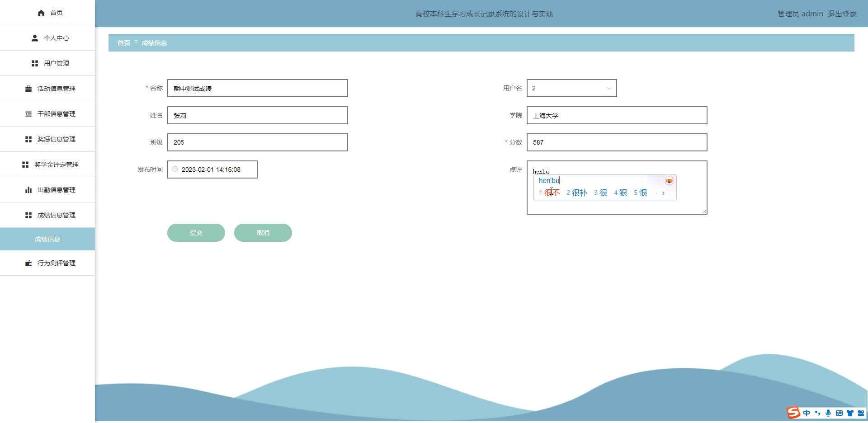Screen dimensions: 868x423
Task: Toggle the 中 Chinese/English input mode icon
Action: point(807,413)
